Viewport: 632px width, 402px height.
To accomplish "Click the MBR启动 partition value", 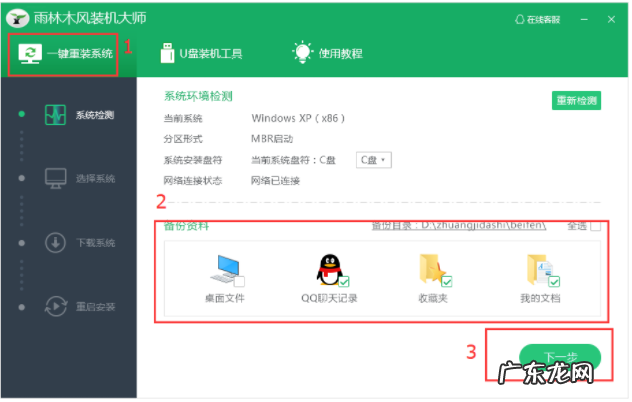I will pyautogui.click(x=272, y=139).
